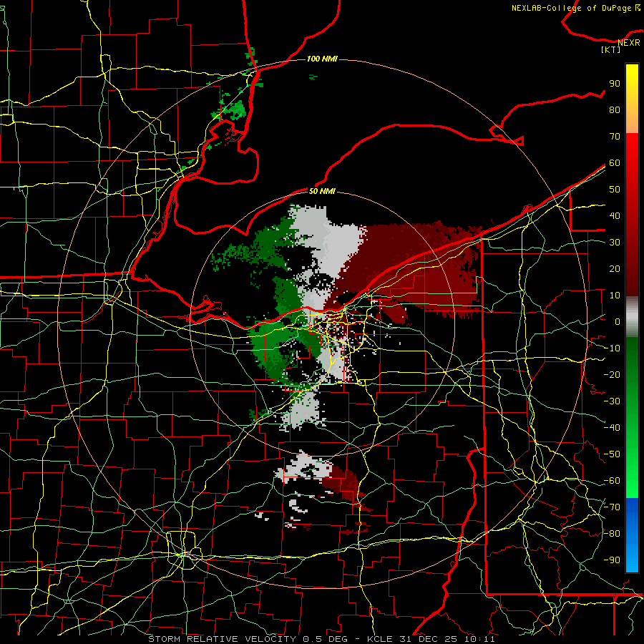This screenshot has width=644, height=644.
Task: Click the -70 value on velocity scale
Action: coord(612,507)
